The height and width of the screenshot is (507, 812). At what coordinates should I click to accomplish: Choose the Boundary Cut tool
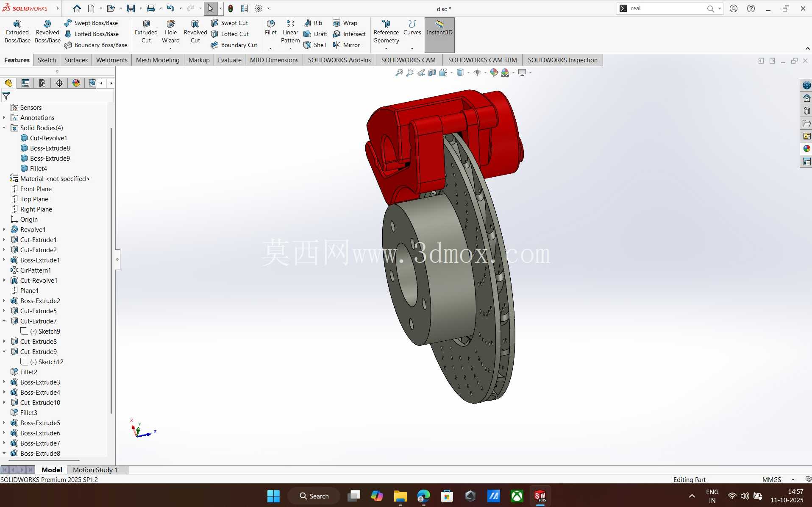pyautogui.click(x=234, y=45)
